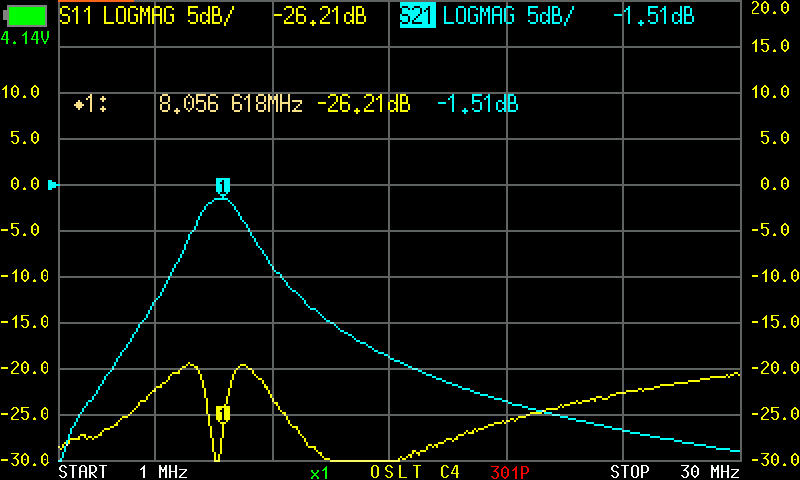Tap the STOP 30 MHz frequency label
Viewport: 800px width, 480px height.
(675, 471)
